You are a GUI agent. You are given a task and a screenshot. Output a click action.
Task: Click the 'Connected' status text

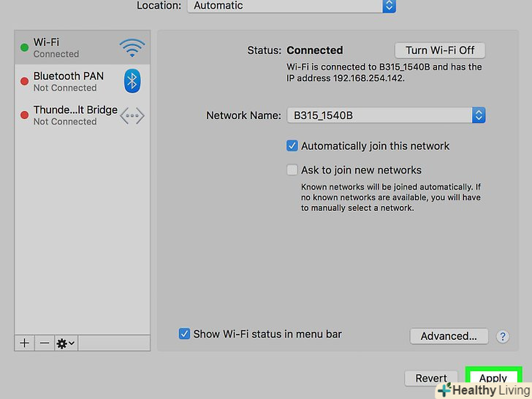click(315, 50)
